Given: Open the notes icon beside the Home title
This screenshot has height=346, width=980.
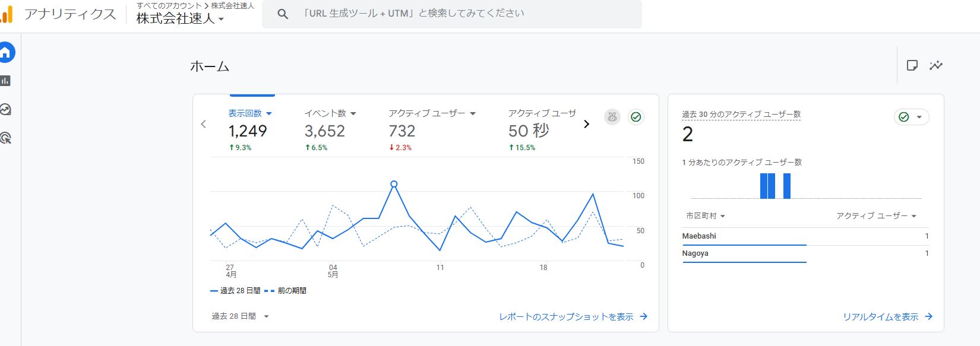Looking at the screenshot, I should [912, 65].
